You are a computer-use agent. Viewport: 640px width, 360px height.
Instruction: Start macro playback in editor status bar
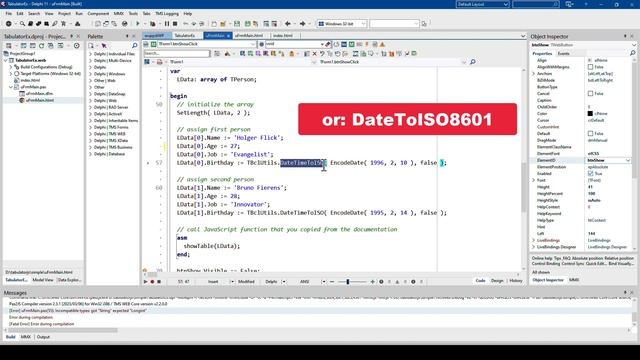[146, 282]
